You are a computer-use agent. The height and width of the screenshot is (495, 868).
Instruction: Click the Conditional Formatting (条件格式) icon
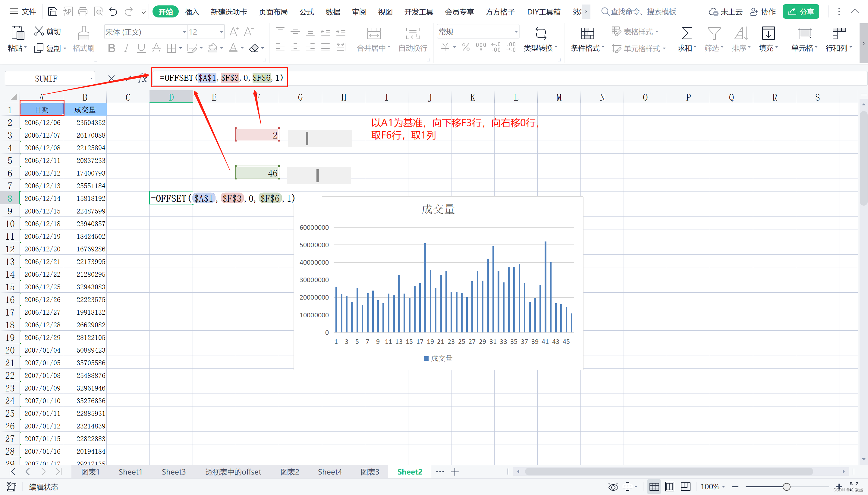587,33
